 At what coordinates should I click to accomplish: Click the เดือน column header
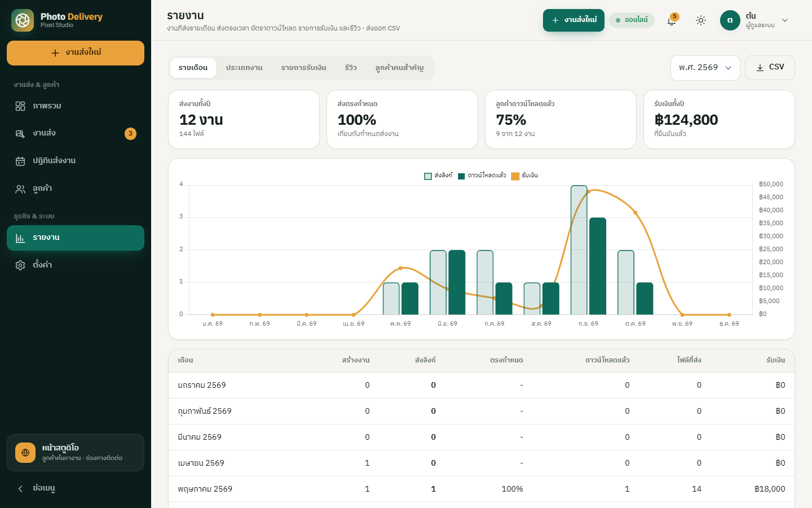point(186,360)
